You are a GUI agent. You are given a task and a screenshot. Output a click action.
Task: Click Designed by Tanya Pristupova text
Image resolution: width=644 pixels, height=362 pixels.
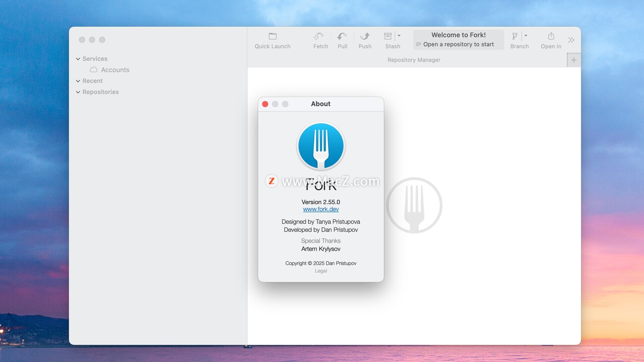(321, 222)
